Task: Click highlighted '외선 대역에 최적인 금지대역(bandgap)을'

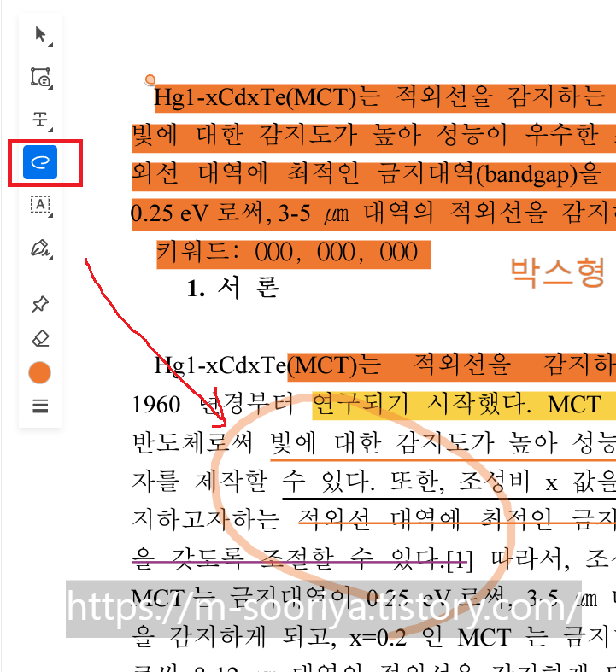Action: pos(367,173)
